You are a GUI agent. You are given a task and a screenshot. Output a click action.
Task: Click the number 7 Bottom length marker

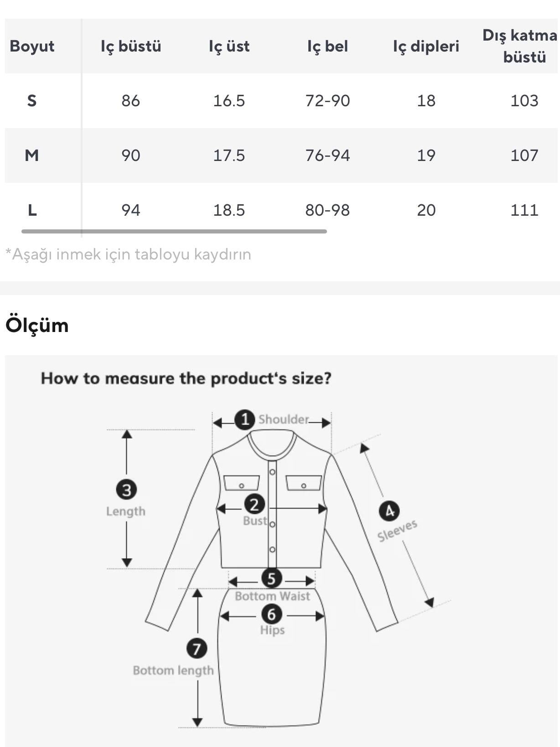(197, 648)
